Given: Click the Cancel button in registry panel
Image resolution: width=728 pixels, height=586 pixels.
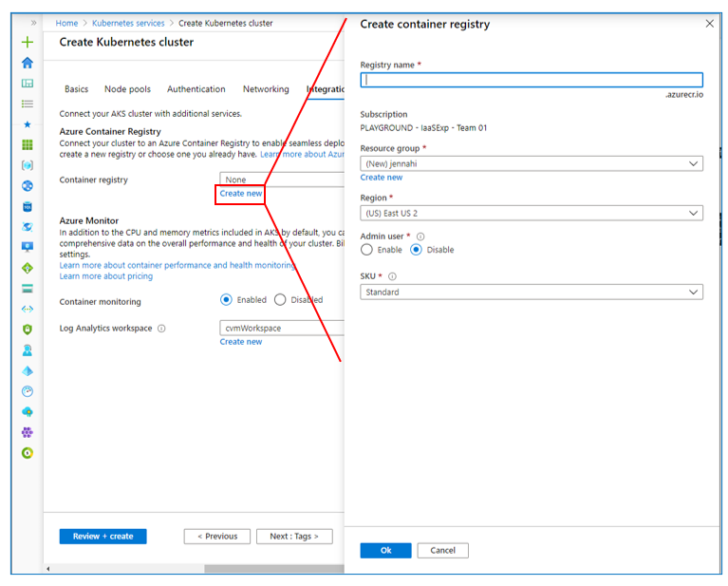Looking at the screenshot, I should (443, 551).
